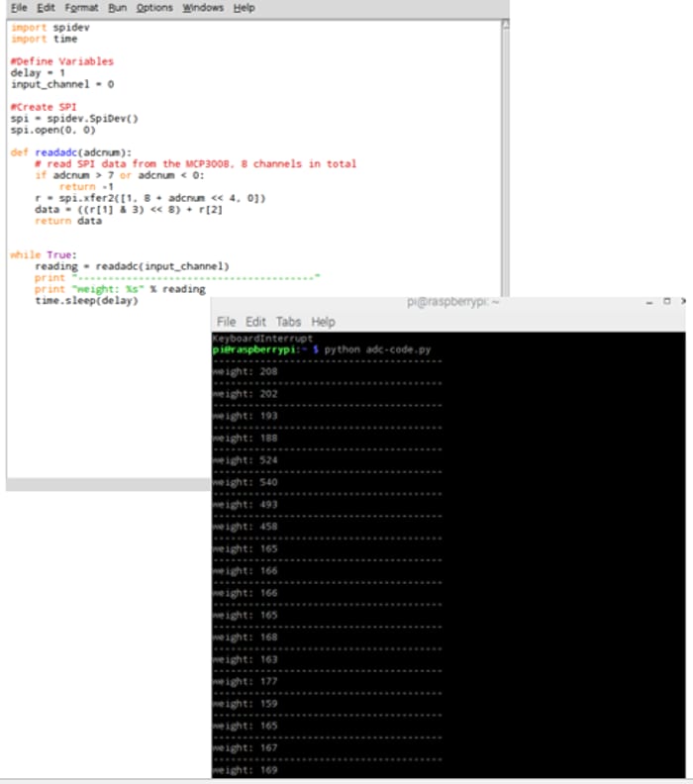
Task: Click terminal output 'weight: 168'
Action: point(245,637)
